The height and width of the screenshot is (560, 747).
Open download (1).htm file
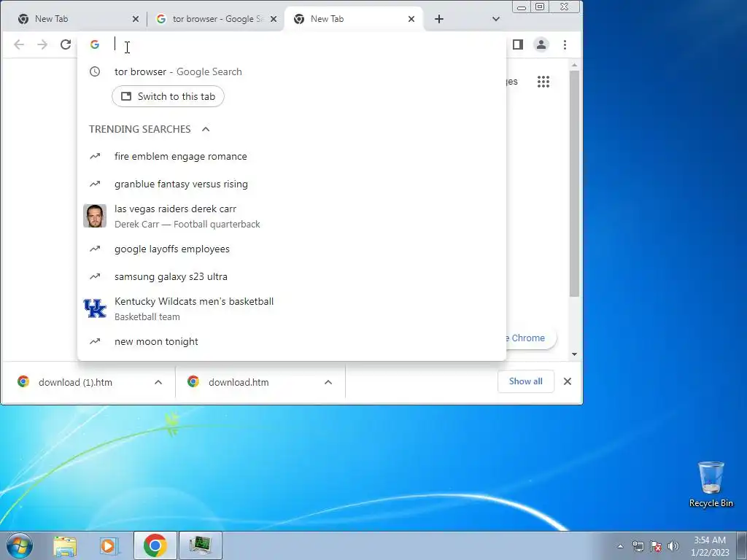coord(75,382)
